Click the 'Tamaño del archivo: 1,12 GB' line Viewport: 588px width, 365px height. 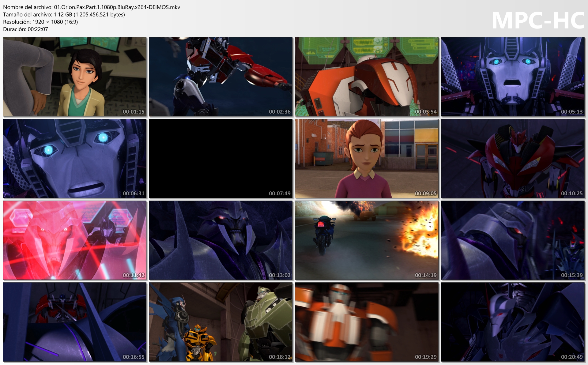[64, 14]
